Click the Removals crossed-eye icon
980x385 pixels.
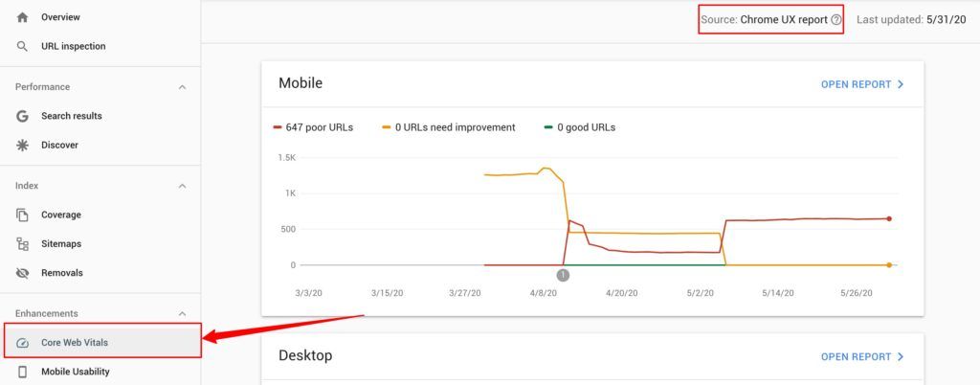23,273
